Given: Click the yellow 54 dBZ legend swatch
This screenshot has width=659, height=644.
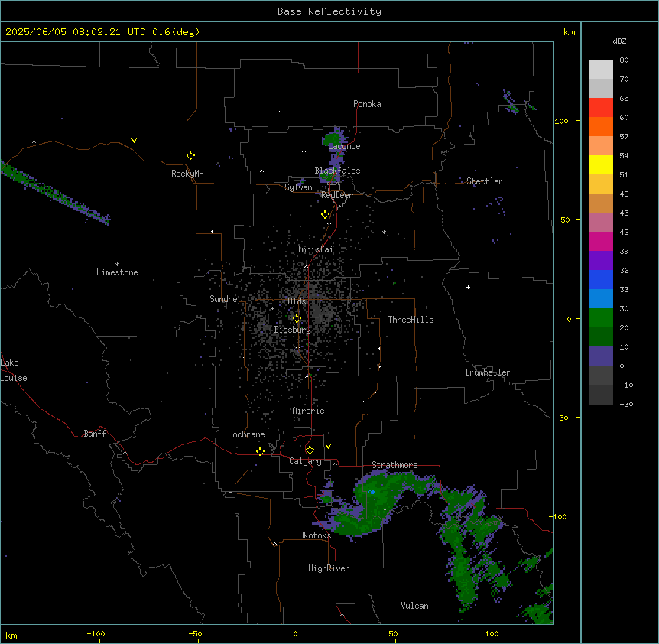Looking at the screenshot, I should [x=601, y=165].
